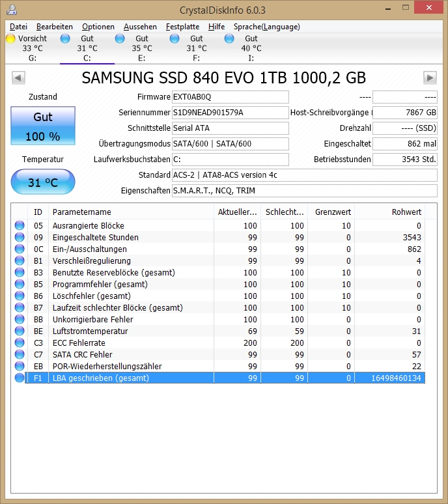
Task: Open the Bearbeiten menu
Action: (54, 27)
